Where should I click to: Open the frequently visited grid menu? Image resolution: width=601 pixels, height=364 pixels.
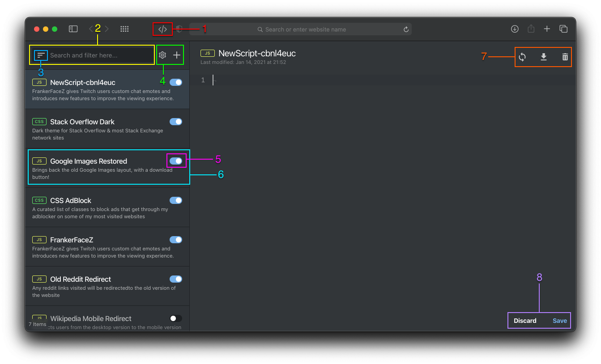124,29
